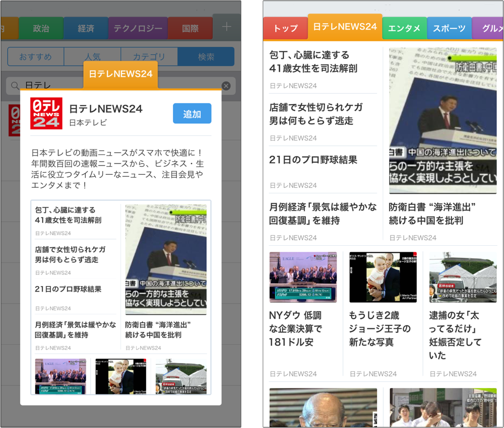Open headline NYダウ 低調な企業決算で181ドル安
504x428 pixels.
coord(296,329)
